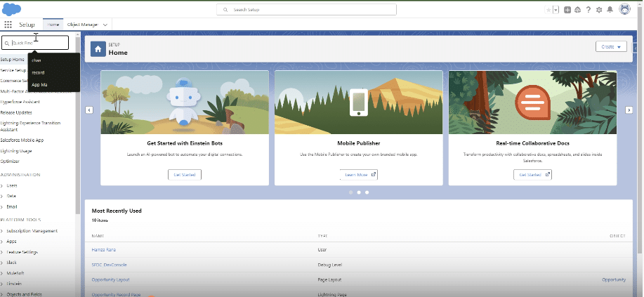Click the Salesforce cloud logo
The image size is (644, 297).
[11, 9]
